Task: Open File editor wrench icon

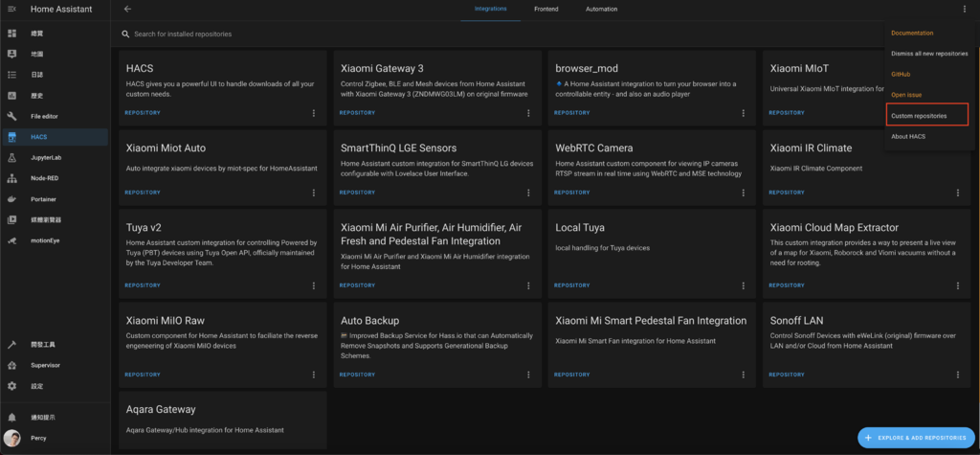Action: (x=11, y=117)
